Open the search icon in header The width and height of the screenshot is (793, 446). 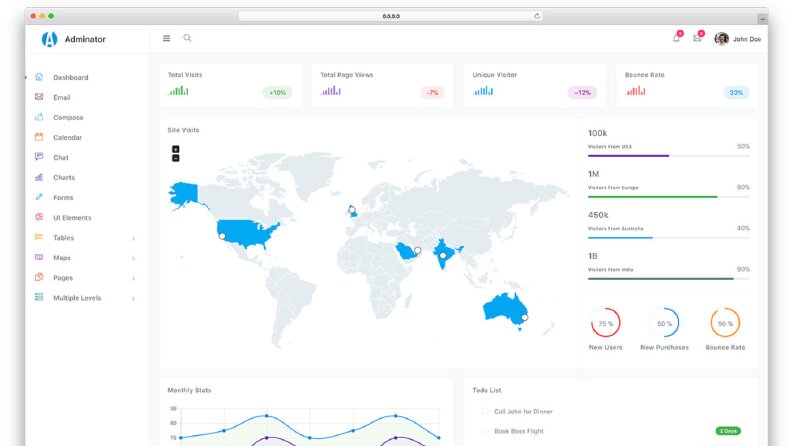pos(187,38)
